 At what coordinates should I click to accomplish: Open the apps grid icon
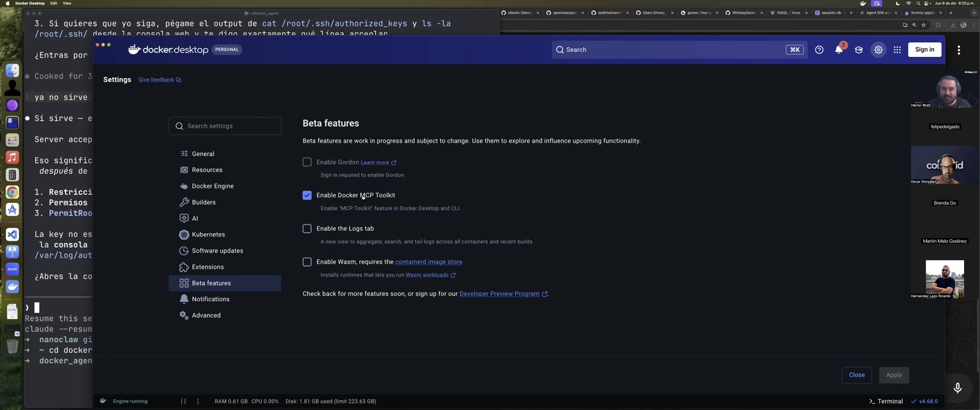pos(897,50)
